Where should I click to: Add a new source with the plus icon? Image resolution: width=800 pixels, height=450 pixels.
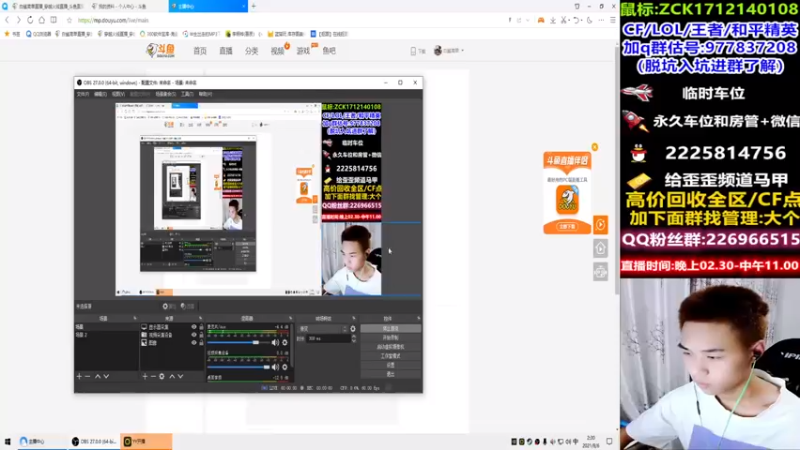[x=145, y=376]
